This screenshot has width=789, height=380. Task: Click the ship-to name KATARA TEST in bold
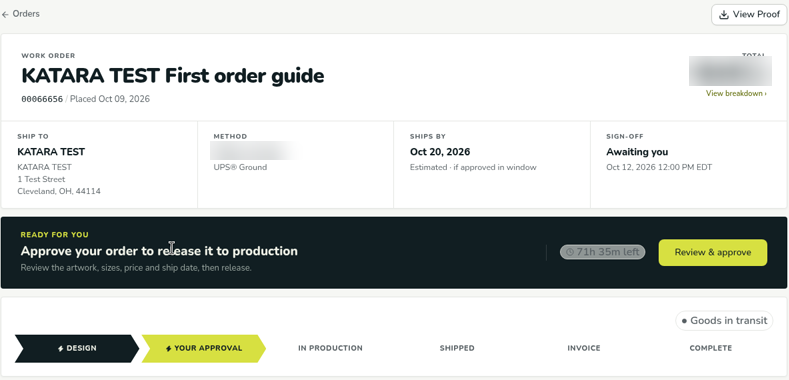point(51,151)
